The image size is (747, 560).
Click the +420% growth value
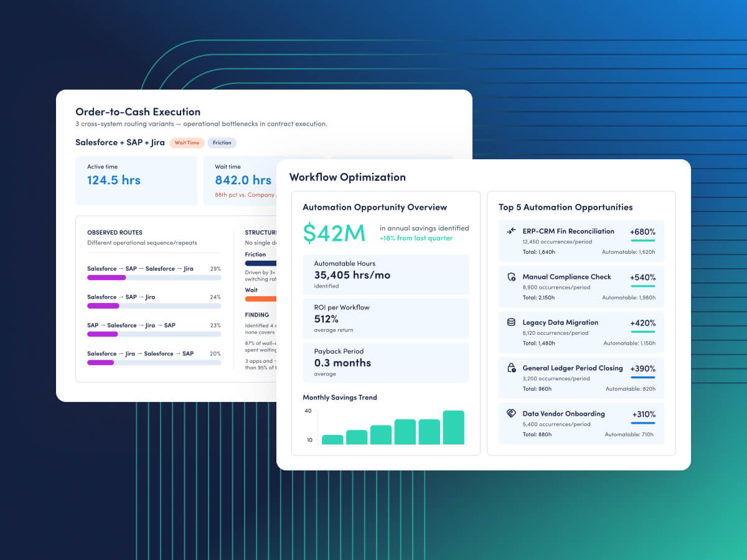[642, 323]
